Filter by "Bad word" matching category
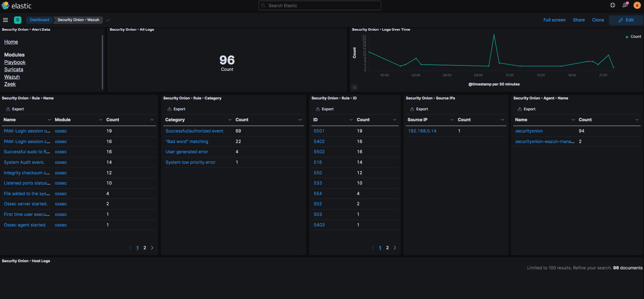The image size is (644, 299). coord(187,141)
